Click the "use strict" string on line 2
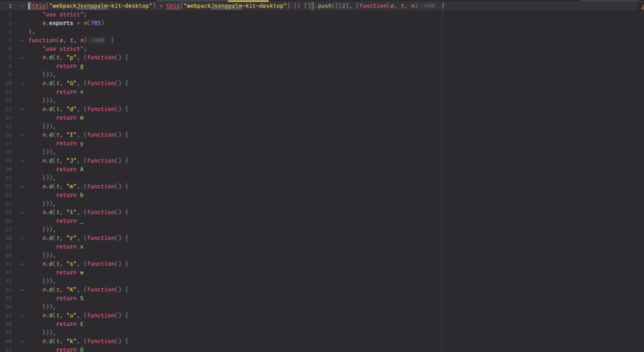Screen dimensions: 644x352 coord(63,14)
